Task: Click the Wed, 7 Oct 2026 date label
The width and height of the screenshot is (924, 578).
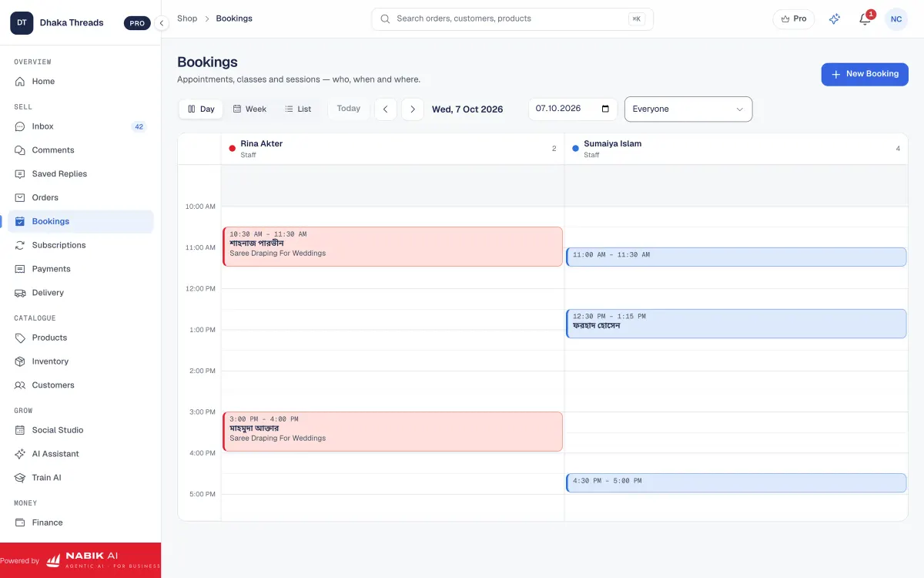Action: click(x=467, y=109)
